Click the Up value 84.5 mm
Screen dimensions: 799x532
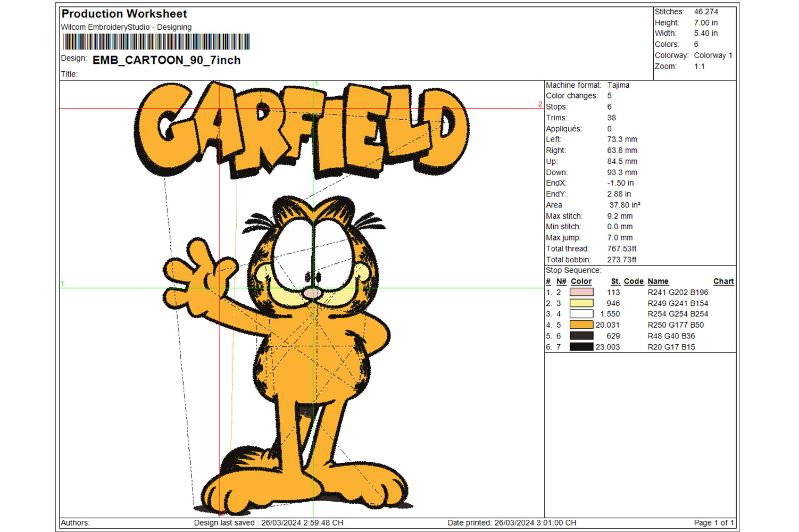pos(622,161)
